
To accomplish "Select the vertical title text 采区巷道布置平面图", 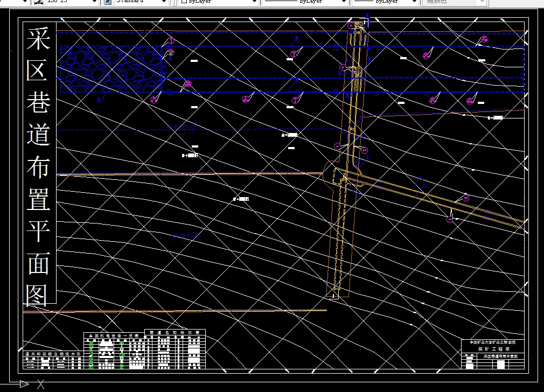I will point(38,166).
